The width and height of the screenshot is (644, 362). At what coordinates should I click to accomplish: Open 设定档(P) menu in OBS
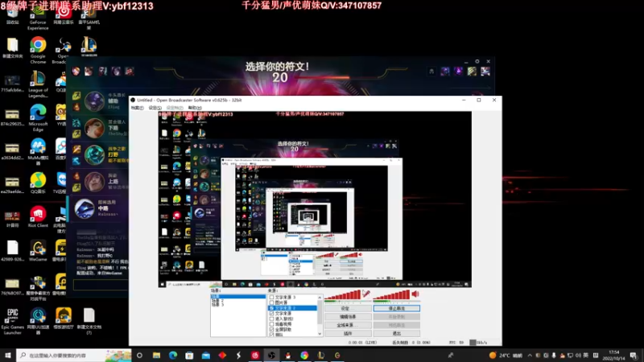point(175,108)
